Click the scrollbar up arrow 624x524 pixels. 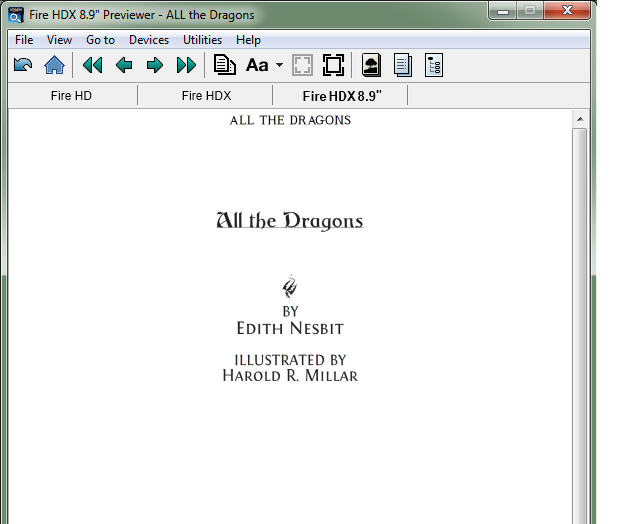tap(580, 119)
